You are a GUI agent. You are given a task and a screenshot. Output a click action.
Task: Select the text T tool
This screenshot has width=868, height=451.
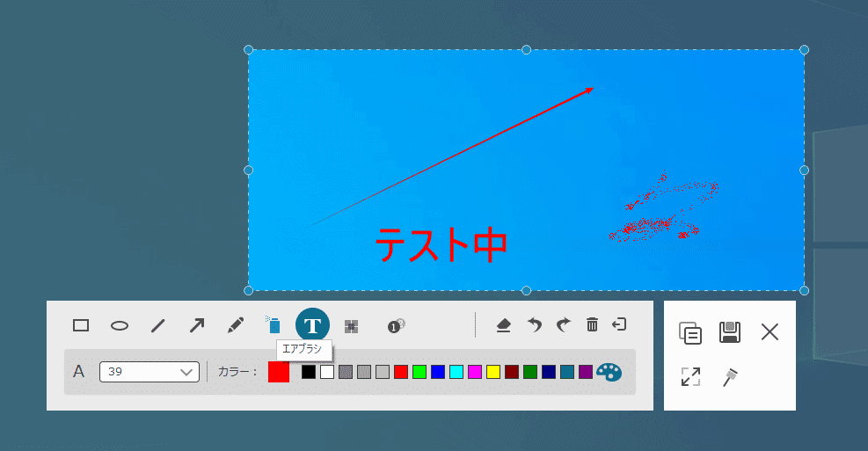tap(313, 325)
